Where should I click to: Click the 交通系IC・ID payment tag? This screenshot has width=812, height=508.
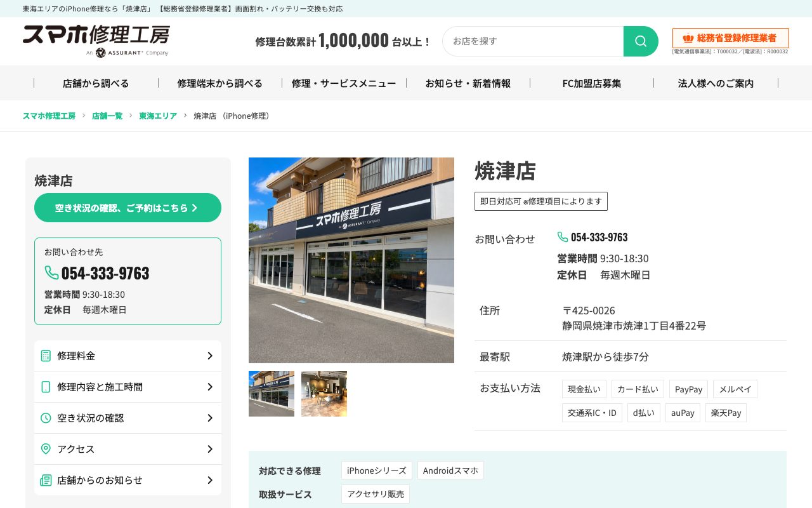point(592,413)
